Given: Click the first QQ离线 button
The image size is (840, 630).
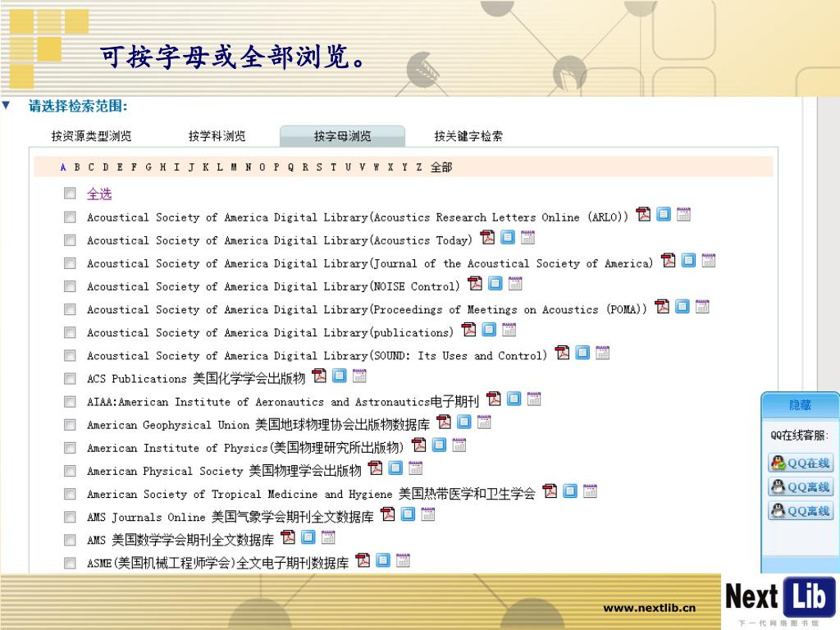Looking at the screenshot, I should pyautogui.click(x=801, y=487).
